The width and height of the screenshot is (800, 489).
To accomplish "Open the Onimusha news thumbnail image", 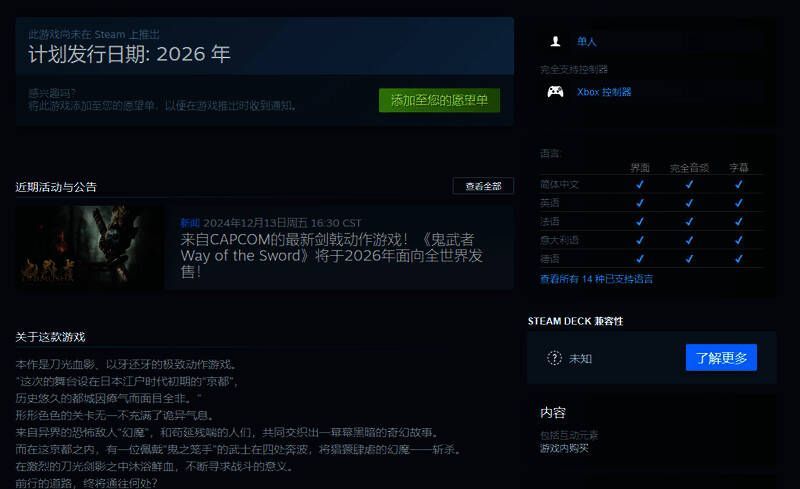I will [x=89, y=247].
